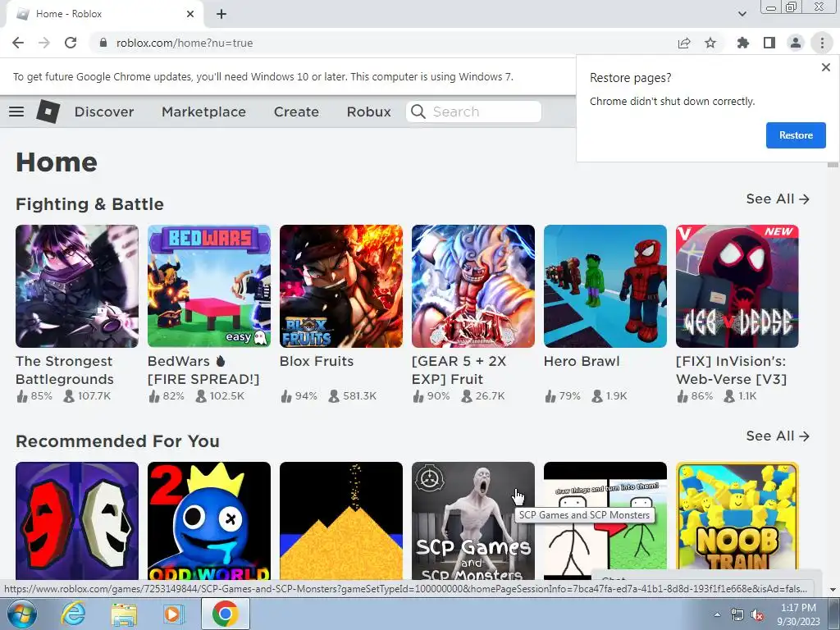
Task: Click the Blox Fruits 581.3K players count
Action: click(352, 396)
